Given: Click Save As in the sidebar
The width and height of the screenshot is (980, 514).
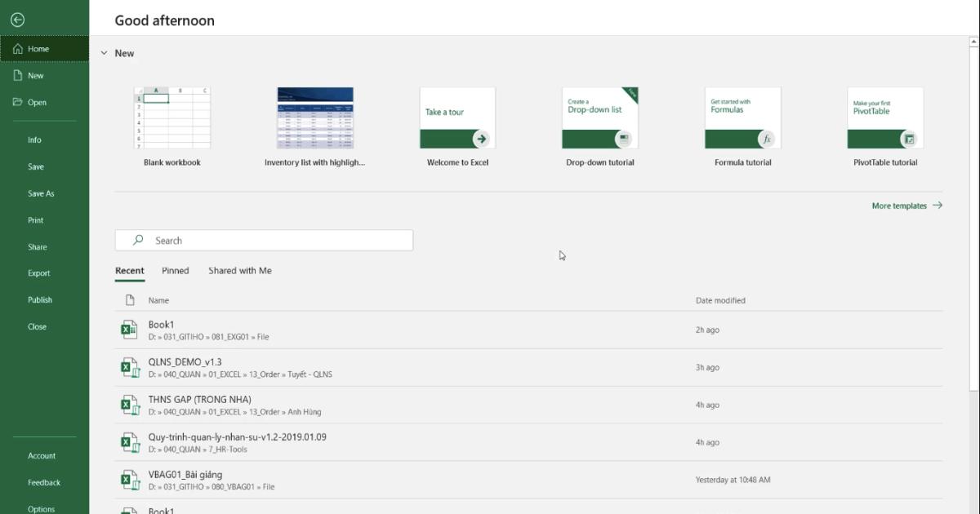Looking at the screenshot, I should [42, 193].
